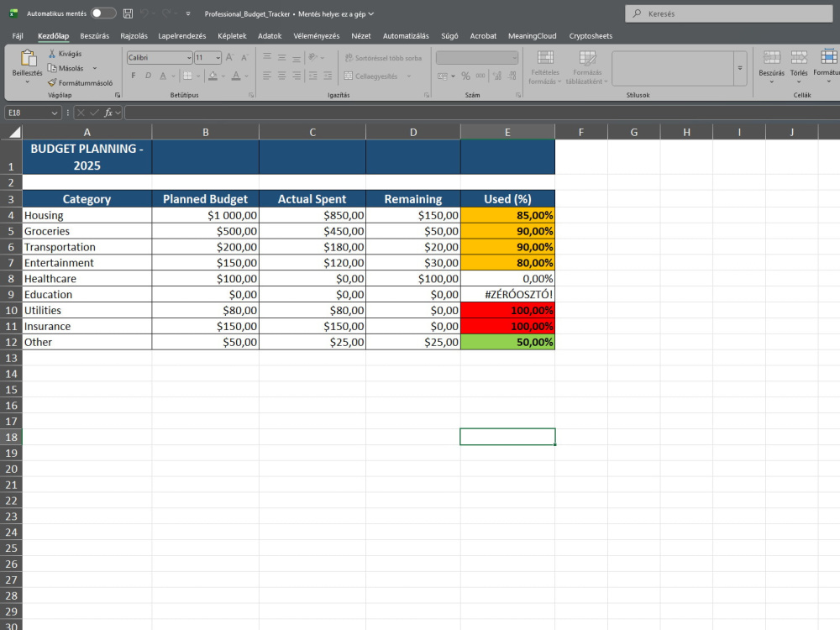Decrease decimal places
This screenshot has width=840, height=630.
[x=512, y=76]
